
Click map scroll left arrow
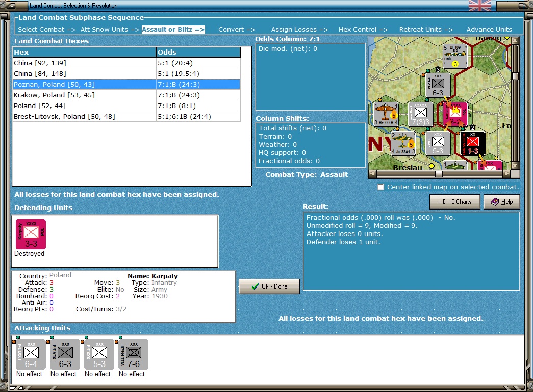coord(372,174)
